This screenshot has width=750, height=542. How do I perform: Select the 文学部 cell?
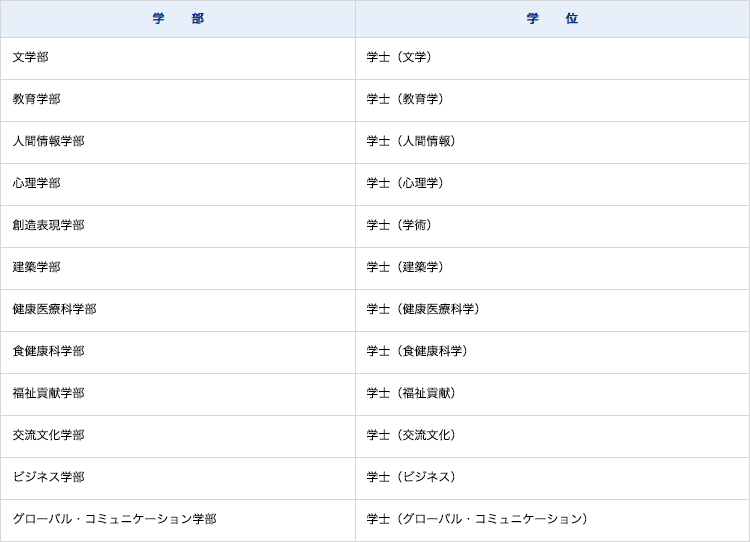click(31, 58)
